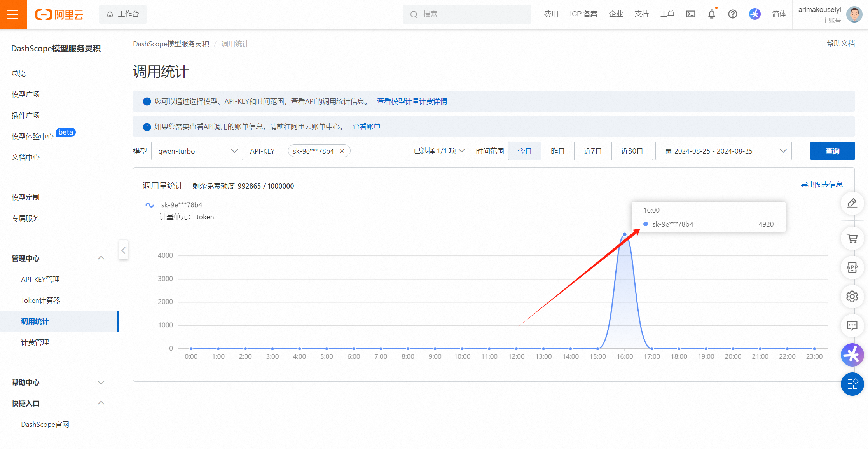Open 文档中心 in the sidebar
The height and width of the screenshot is (449, 868).
click(x=26, y=157)
